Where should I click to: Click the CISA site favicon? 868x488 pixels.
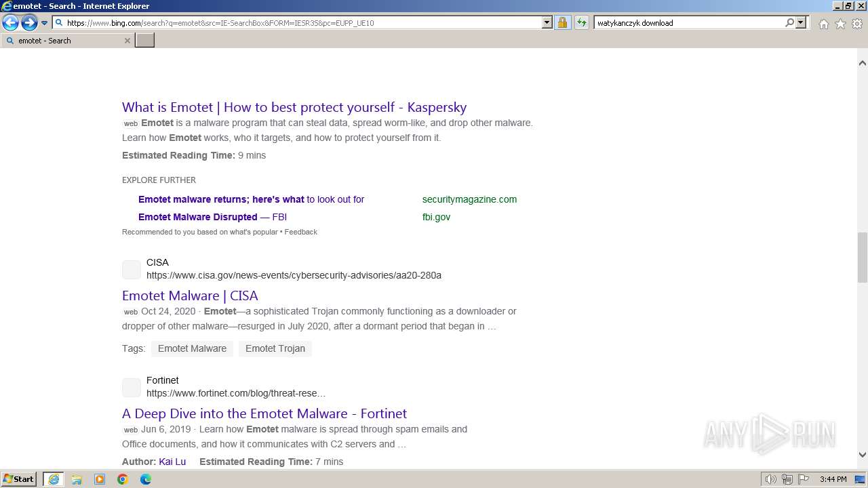coord(132,269)
